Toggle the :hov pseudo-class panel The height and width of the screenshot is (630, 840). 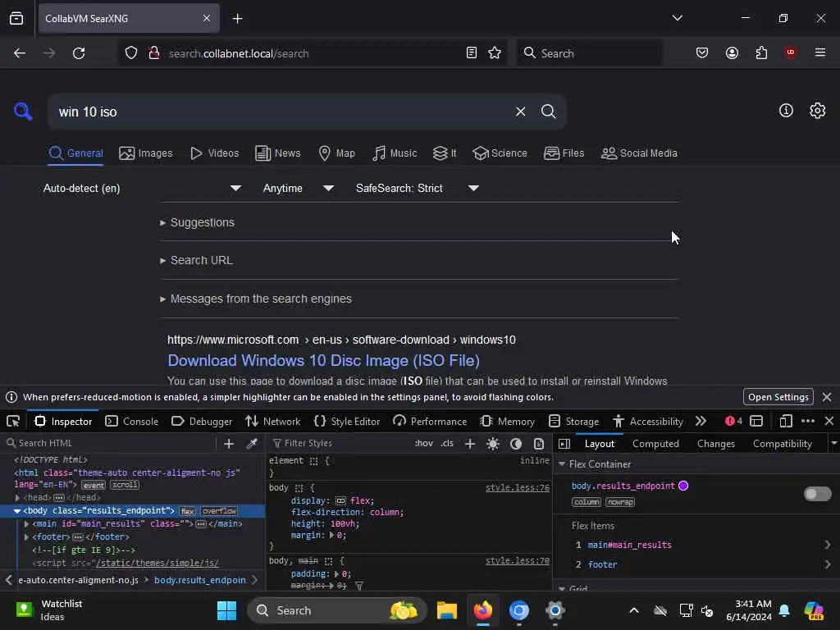(x=424, y=444)
